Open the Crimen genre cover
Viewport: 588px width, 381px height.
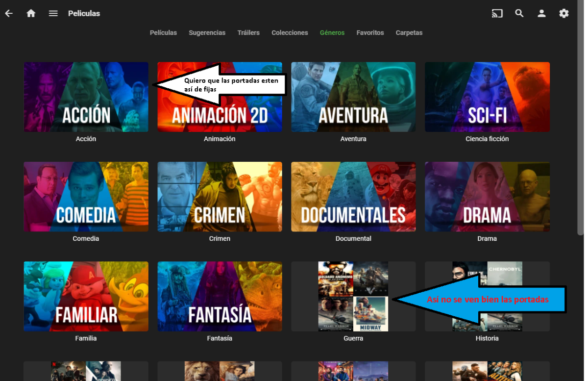pos(220,197)
